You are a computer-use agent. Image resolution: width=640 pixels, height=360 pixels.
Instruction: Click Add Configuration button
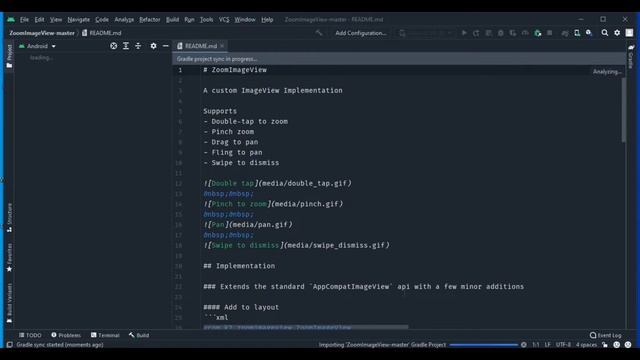[361, 33]
